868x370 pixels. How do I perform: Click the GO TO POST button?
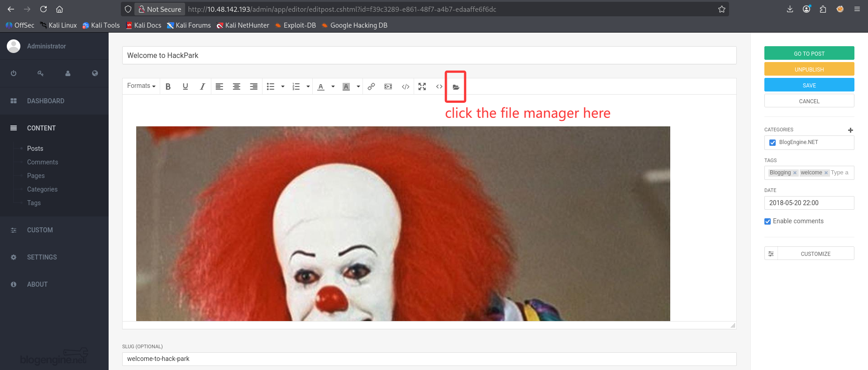click(x=809, y=53)
